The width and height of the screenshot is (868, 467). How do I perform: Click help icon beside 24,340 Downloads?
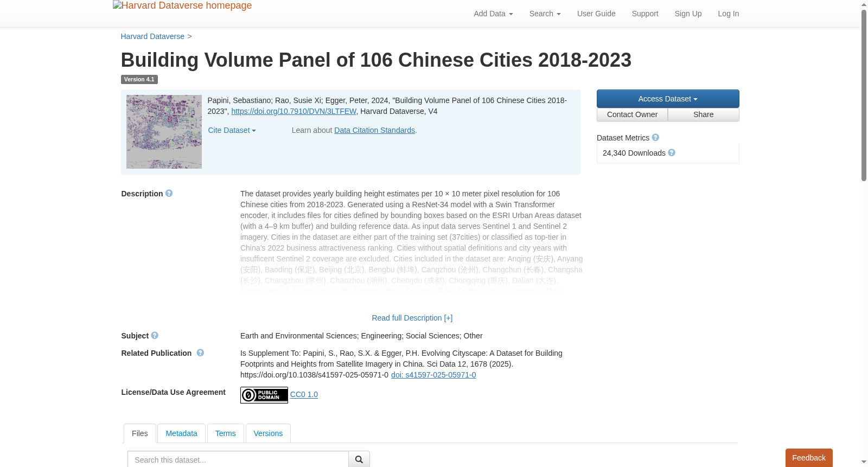pos(672,152)
